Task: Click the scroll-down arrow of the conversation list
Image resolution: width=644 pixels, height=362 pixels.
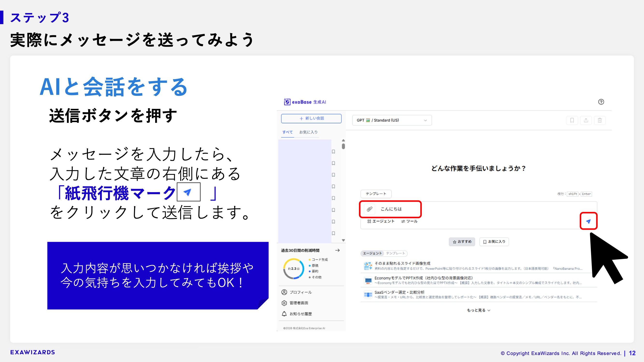Action: [343, 240]
